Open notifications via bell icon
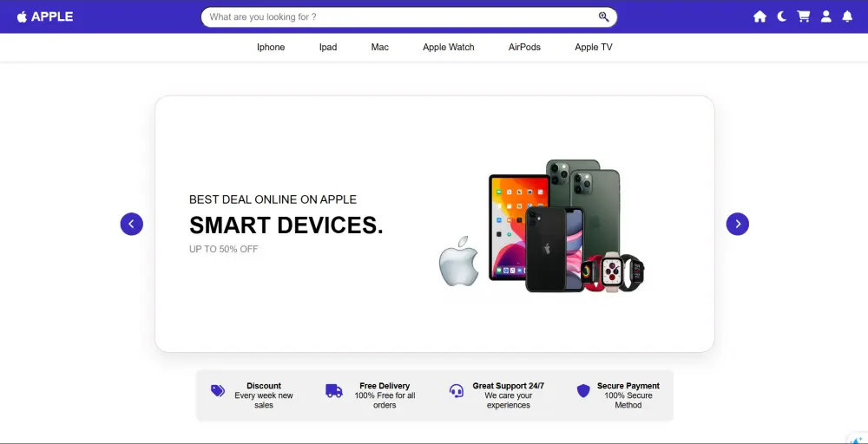The width and height of the screenshot is (868, 444). 847,16
